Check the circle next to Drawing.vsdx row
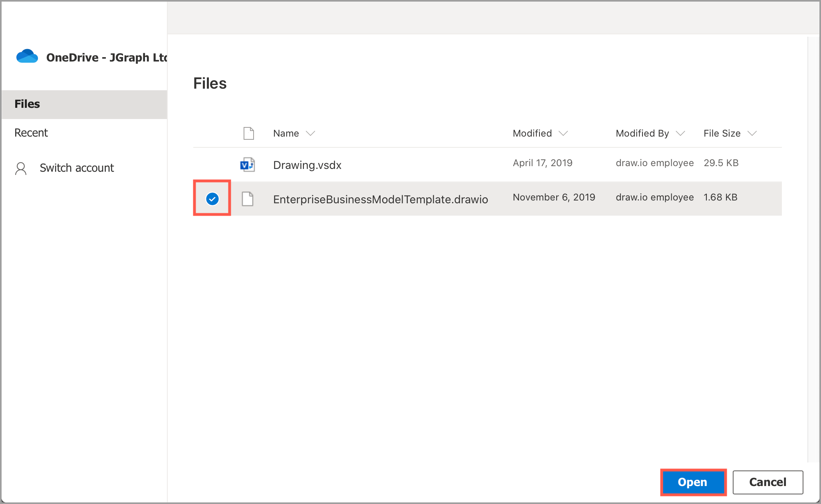Viewport: 821px width, 504px height. point(212,164)
